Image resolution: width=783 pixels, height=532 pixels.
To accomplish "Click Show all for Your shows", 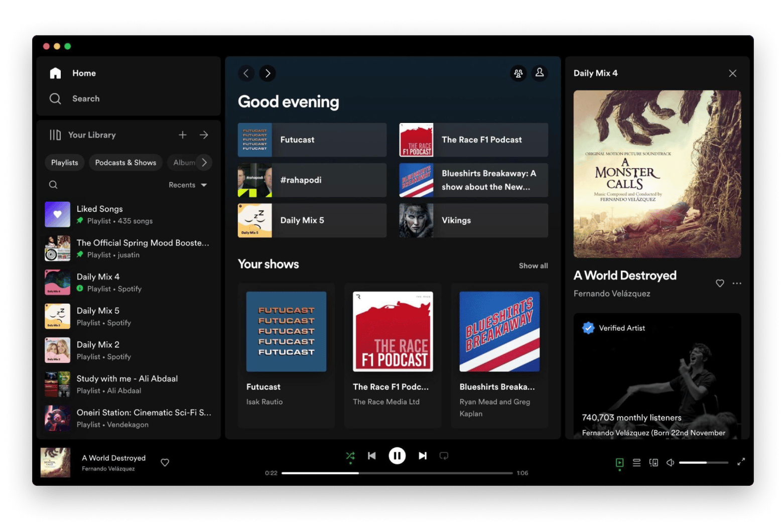I will 533,265.
